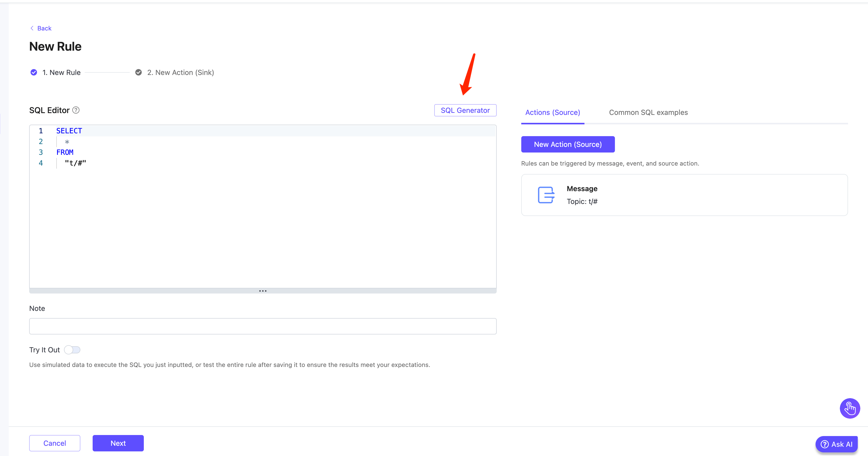Switch to Common SQL examples tab

(648, 113)
